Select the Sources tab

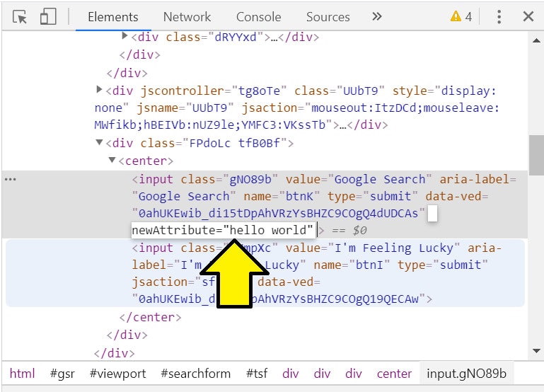[328, 17]
